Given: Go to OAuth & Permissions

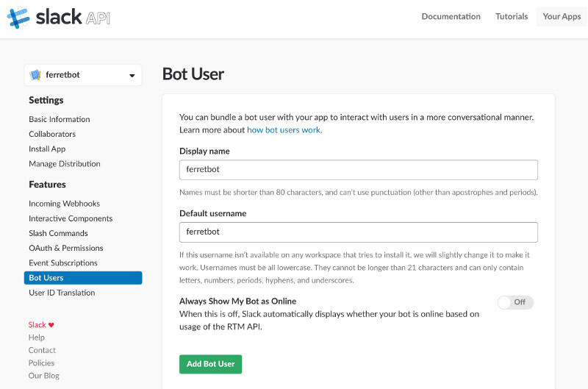Looking at the screenshot, I should 66,248.
